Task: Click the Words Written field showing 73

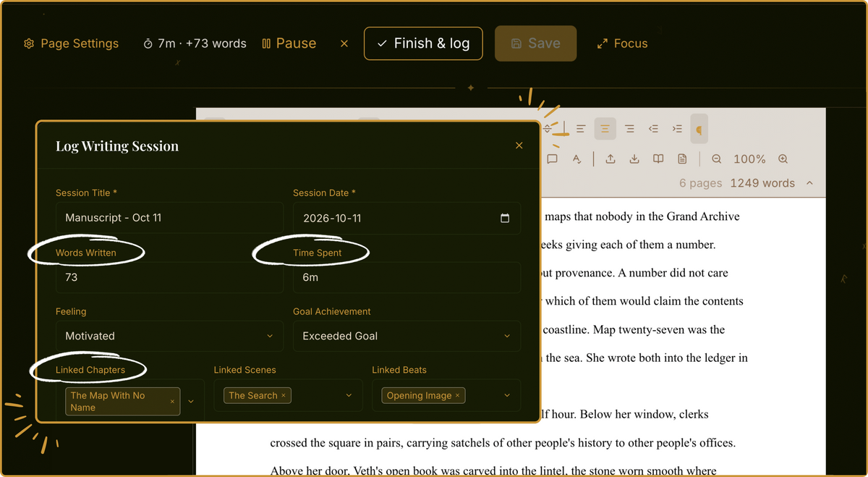Action: (169, 277)
